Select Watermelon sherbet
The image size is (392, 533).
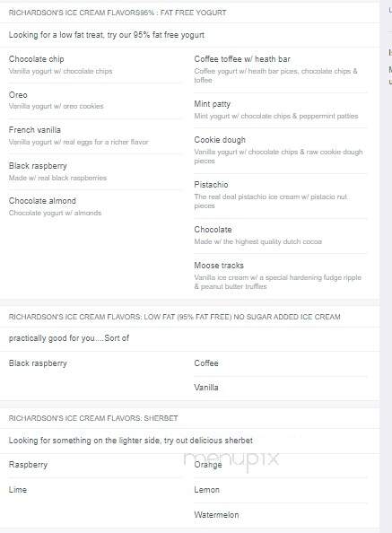click(216, 515)
